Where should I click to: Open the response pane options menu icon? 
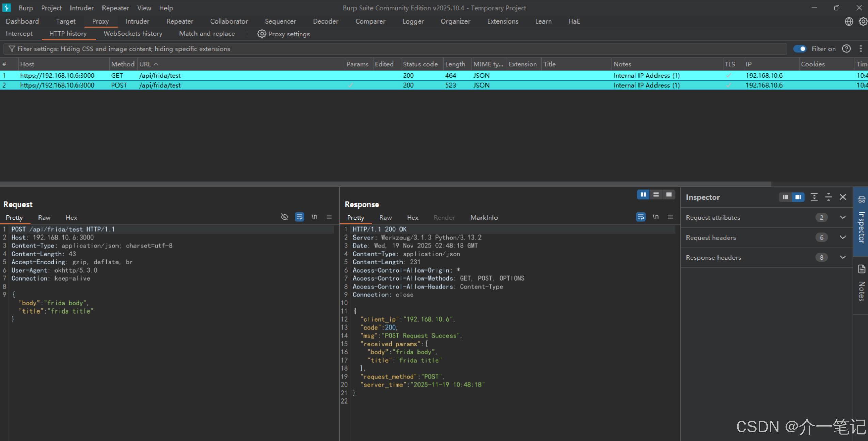[670, 217]
